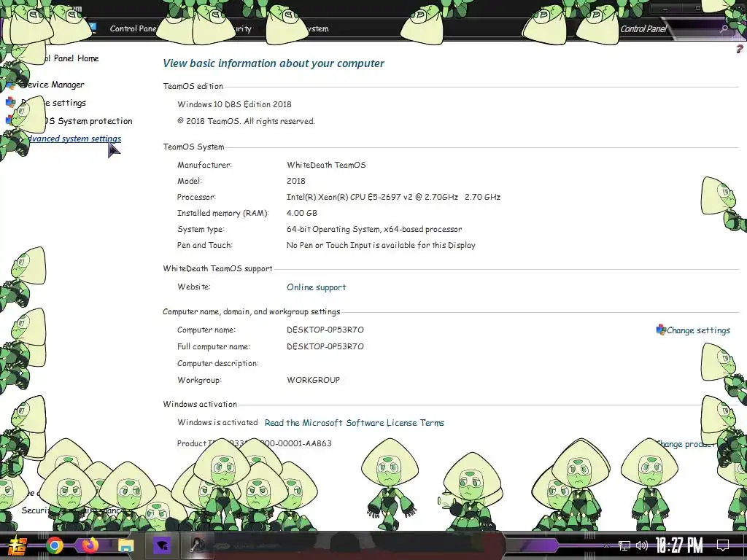Viewport: 747px width, 560px height.
Task: Click the shield icon beside Remote settings
Action: (x=10, y=102)
